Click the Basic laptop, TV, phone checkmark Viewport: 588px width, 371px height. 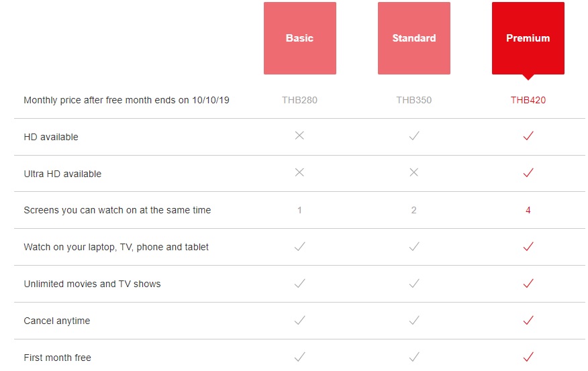coord(299,246)
